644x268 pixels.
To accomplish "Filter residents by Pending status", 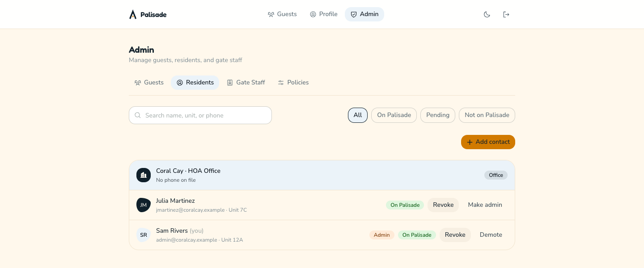I will coord(438,115).
